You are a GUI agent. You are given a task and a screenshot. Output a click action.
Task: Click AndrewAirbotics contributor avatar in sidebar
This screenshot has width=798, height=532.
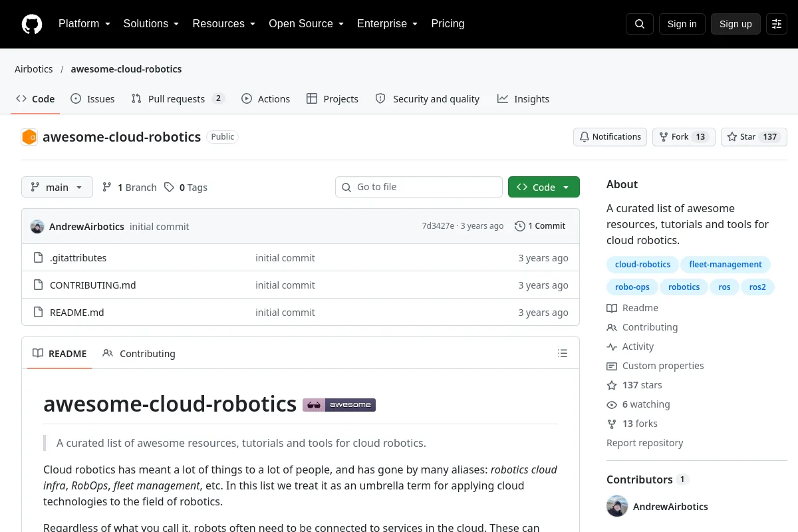[x=617, y=506]
